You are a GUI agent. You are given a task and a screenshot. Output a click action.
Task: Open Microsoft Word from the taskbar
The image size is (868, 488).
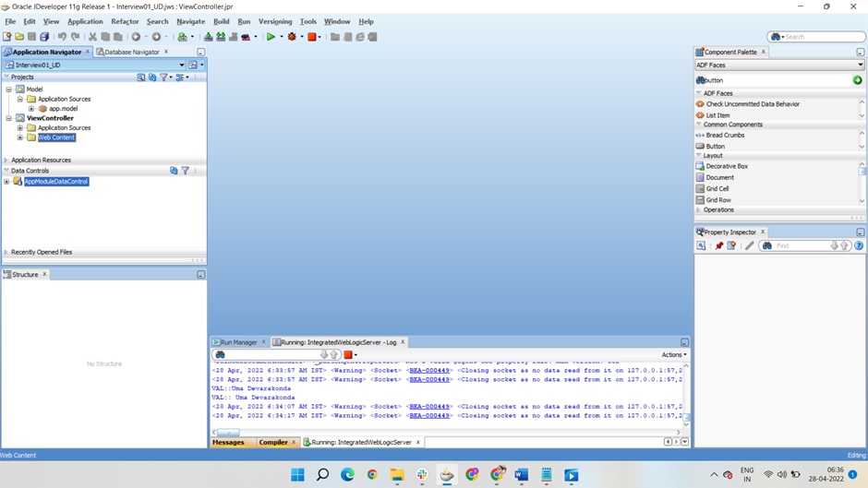click(x=522, y=475)
